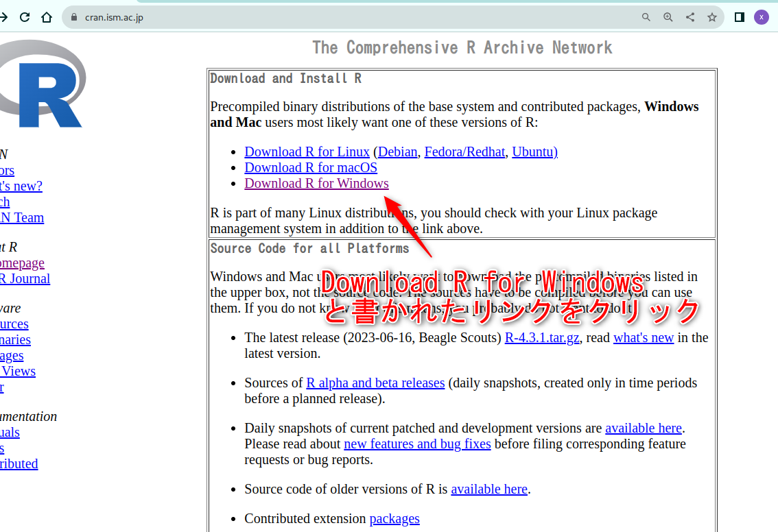Open the Download R for Windows link
Viewport: 778px width, 532px height.
[316, 184]
